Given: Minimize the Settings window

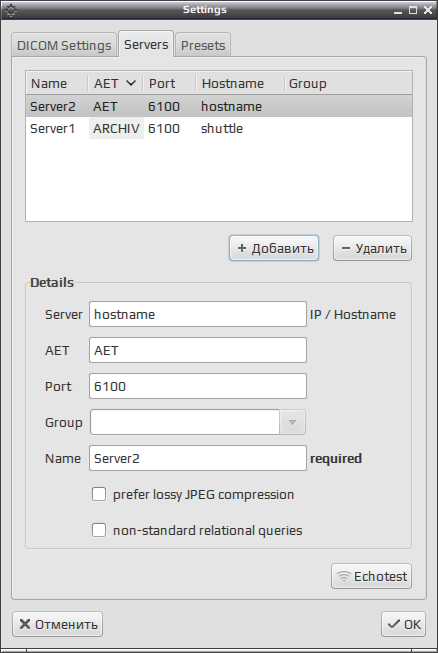Looking at the screenshot, I should coord(398,10).
